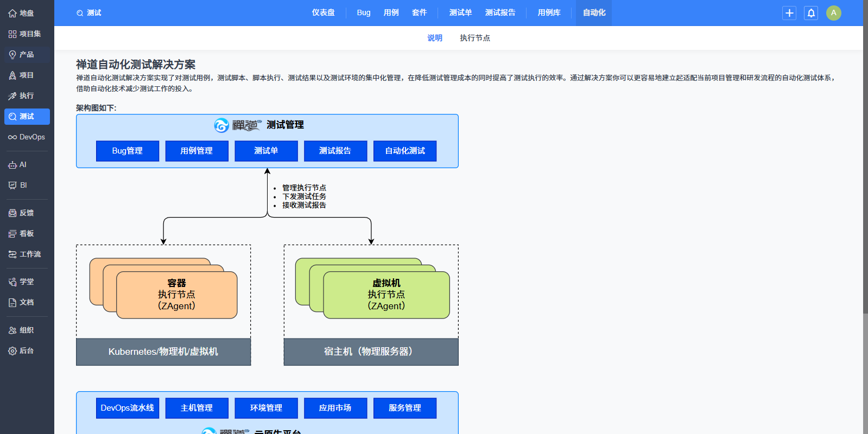Click the 工作流 workflow sidebar link
The height and width of the screenshot is (434, 868).
(27, 254)
